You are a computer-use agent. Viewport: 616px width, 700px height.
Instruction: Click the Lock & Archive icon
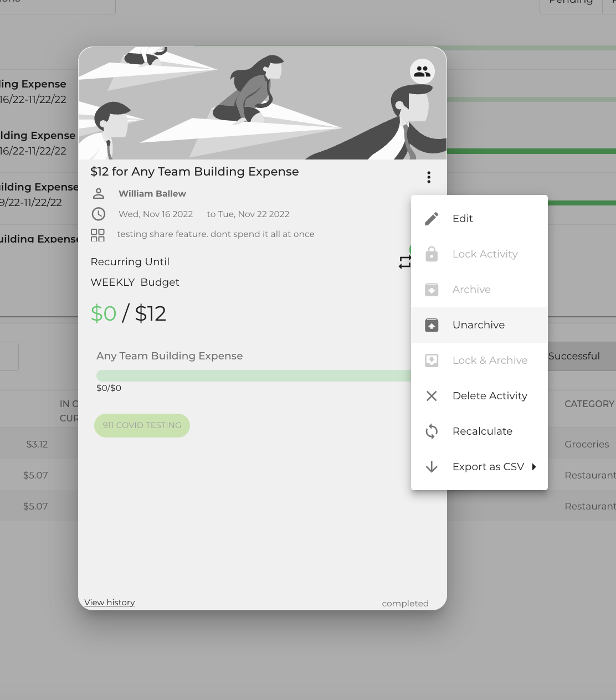click(x=432, y=361)
